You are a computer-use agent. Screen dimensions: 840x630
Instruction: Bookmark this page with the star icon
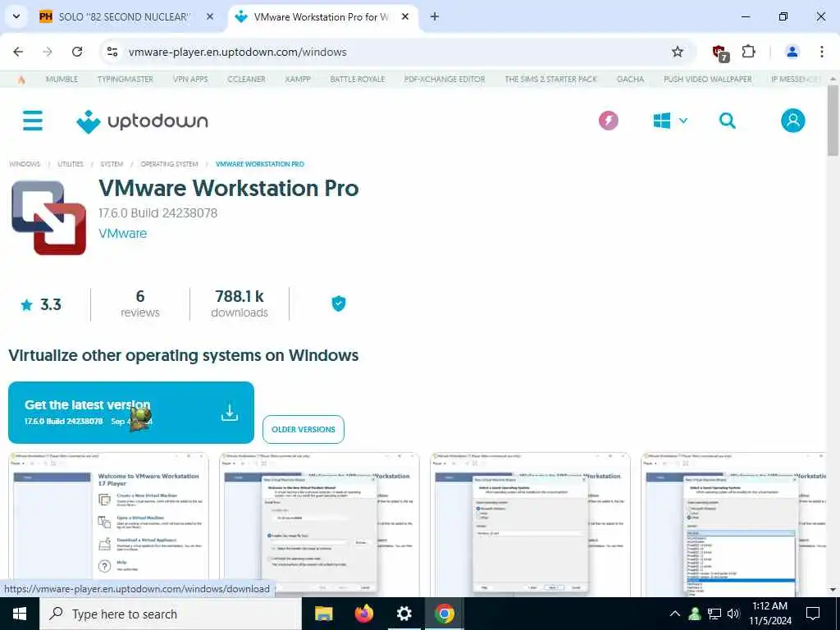pos(677,52)
